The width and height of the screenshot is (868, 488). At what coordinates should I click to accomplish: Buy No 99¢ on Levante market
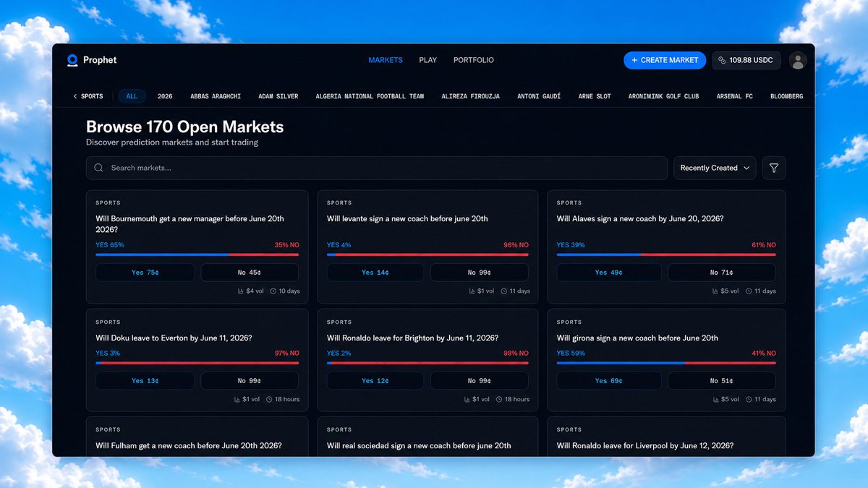point(480,273)
